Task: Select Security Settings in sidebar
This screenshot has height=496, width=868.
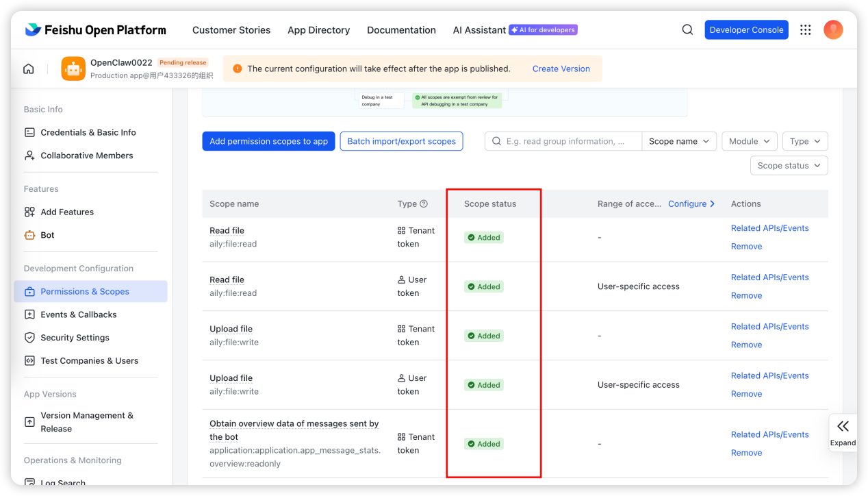Action: 75,338
